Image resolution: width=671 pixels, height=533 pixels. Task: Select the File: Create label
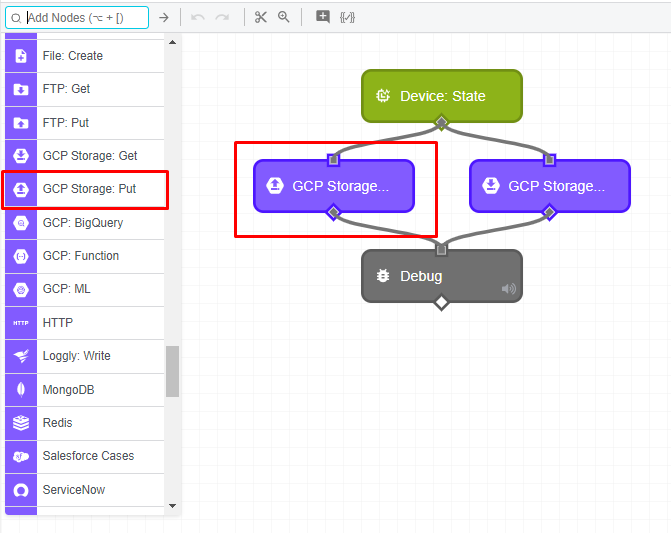73,56
